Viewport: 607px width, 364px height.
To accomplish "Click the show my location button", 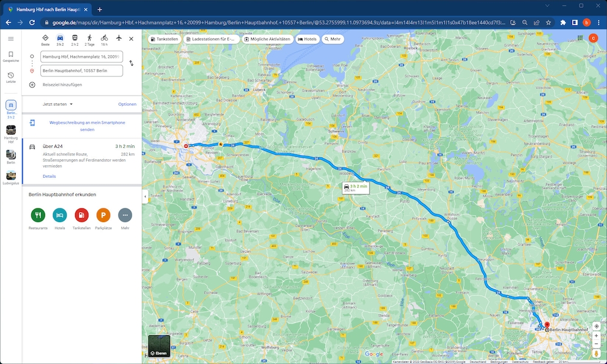I will 596,326.
